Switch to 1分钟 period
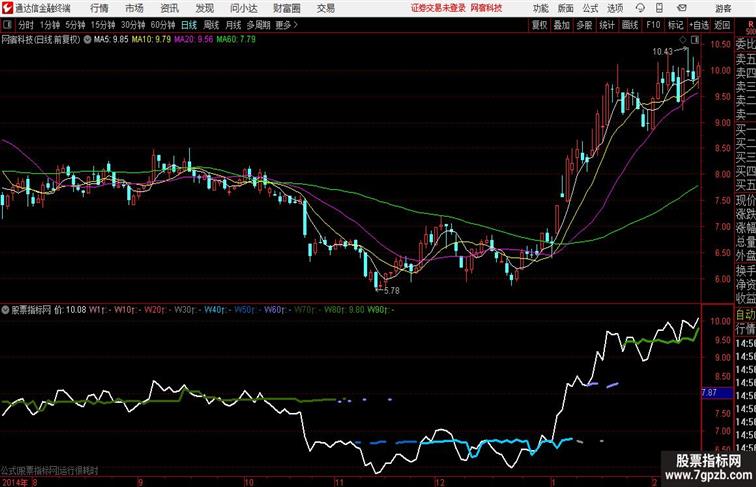Image resolution: width=756 pixels, height=487 pixels. (x=50, y=25)
